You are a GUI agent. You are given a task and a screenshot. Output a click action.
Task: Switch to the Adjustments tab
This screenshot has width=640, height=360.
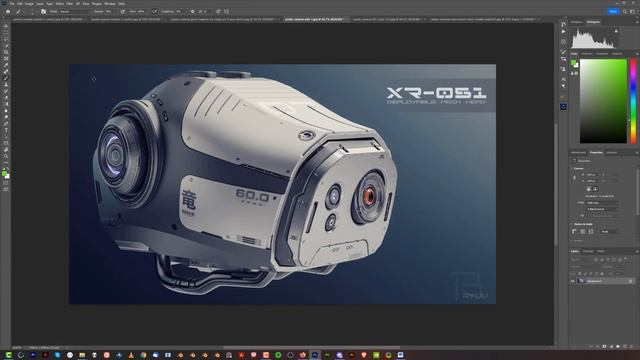pos(578,153)
